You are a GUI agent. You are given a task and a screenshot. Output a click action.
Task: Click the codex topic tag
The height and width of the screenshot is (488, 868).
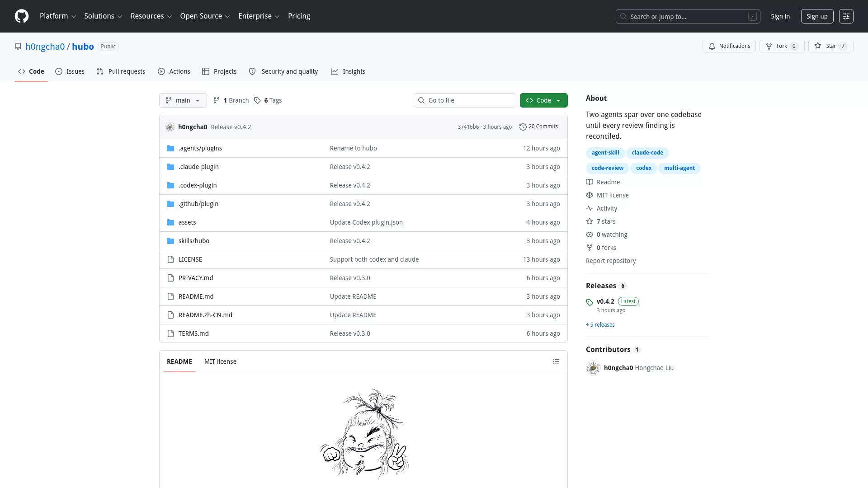pos(644,168)
